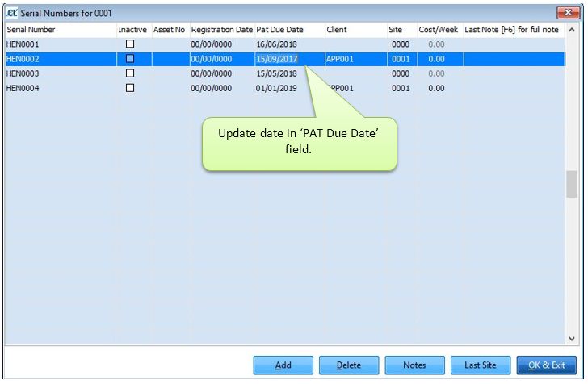Click the Add button
Image resolution: width=588 pixels, height=384 pixels.
coord(283,365)
